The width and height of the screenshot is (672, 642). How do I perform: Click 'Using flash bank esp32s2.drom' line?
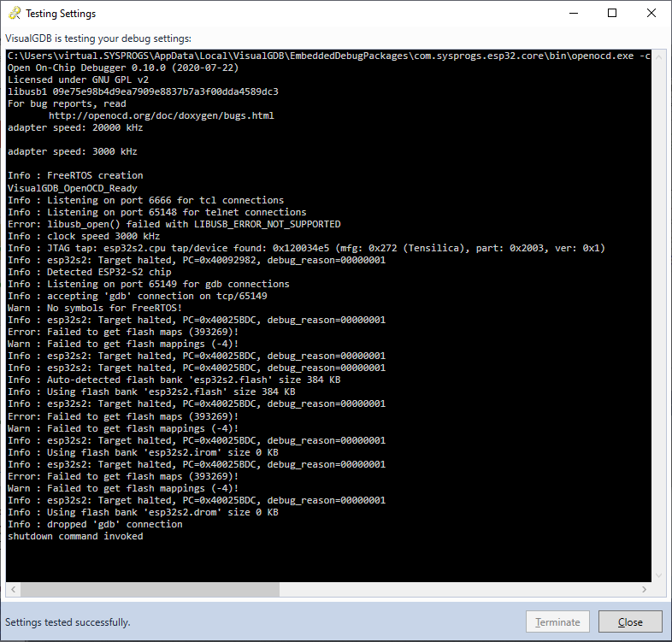pyautogui.click(x=143, y=513)
